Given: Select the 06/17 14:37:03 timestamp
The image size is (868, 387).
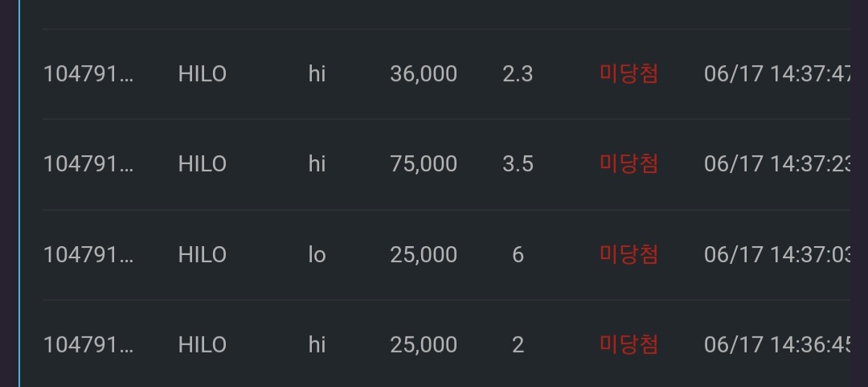Looking at the screenshot, I should coord(777,254).
